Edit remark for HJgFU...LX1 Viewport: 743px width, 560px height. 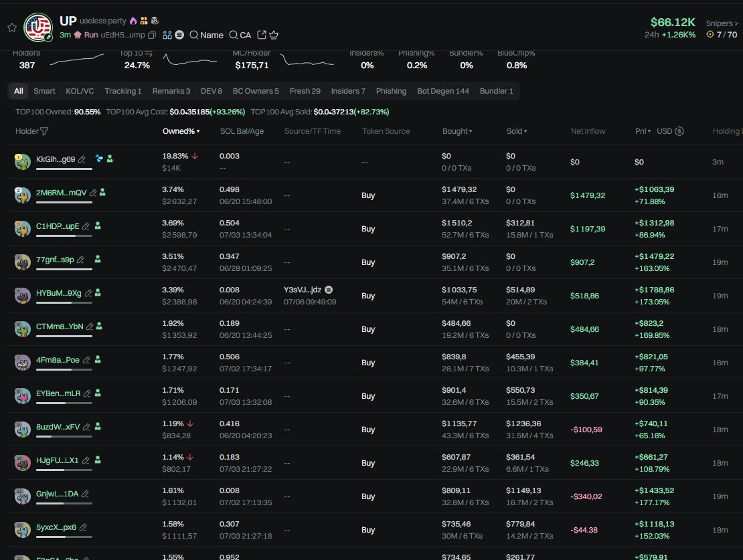point(86,460)
